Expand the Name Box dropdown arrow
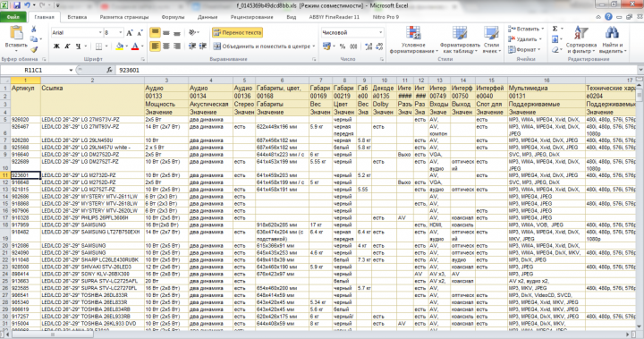The height and width of the screenshot is (339, 644). click(x=71, y=71)
